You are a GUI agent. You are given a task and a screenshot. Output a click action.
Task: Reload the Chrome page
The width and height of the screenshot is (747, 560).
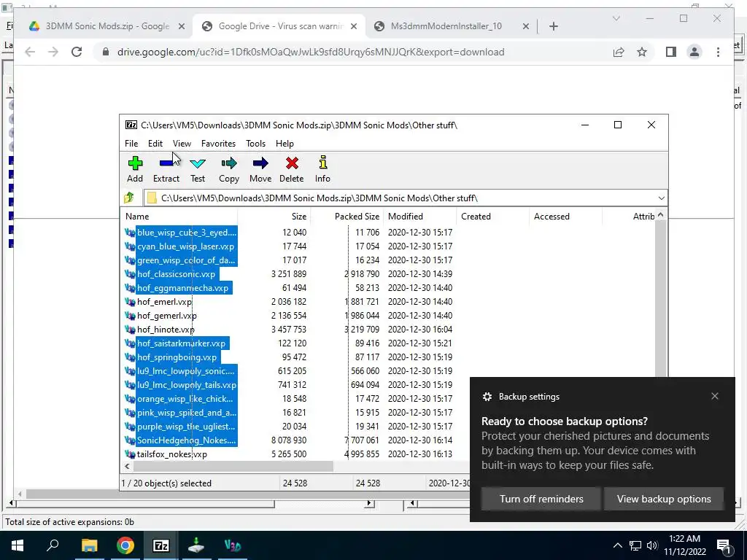pos(77,52)
